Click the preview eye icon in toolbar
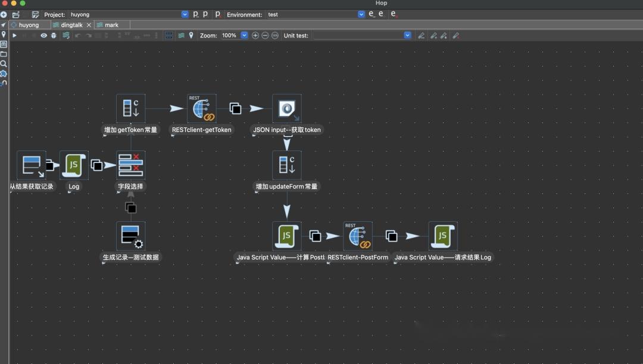 pyautogui.click(x=43, y=36)
